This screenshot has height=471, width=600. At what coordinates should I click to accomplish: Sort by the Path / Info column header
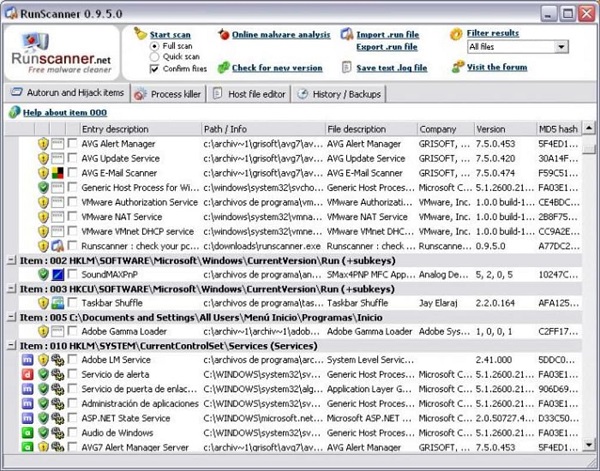(263, 129)
